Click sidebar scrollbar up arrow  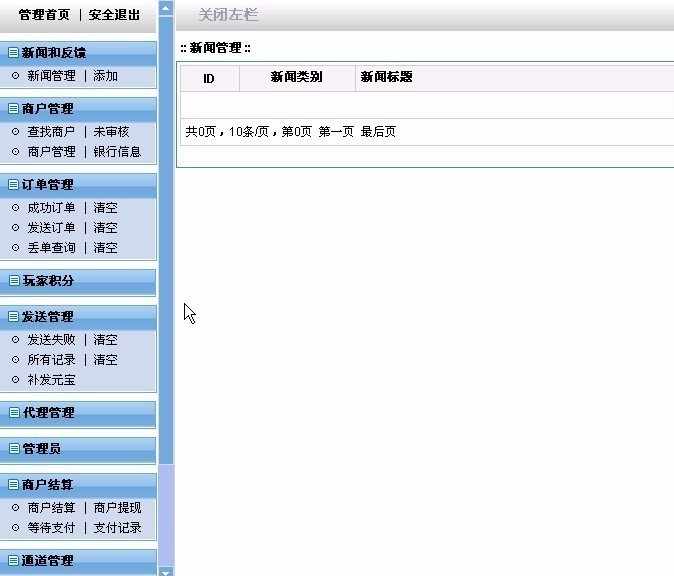tap(166, 8)
